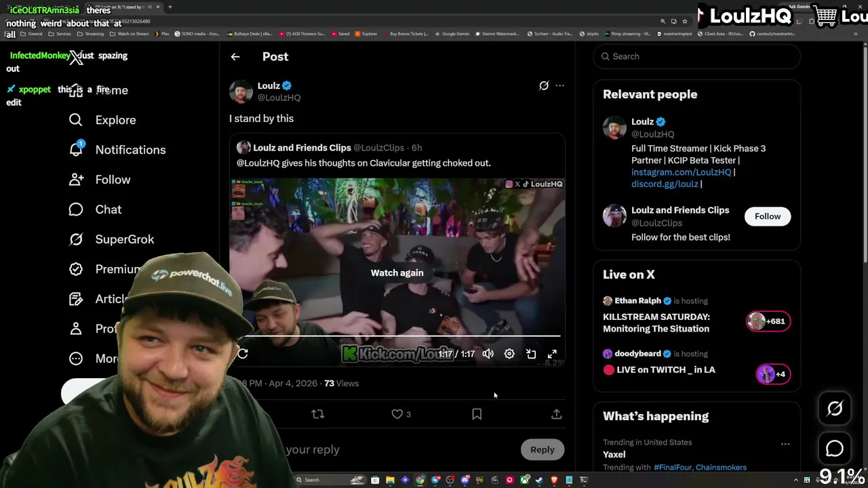Click the Notifications bell icon

click(x=76, y=149)
